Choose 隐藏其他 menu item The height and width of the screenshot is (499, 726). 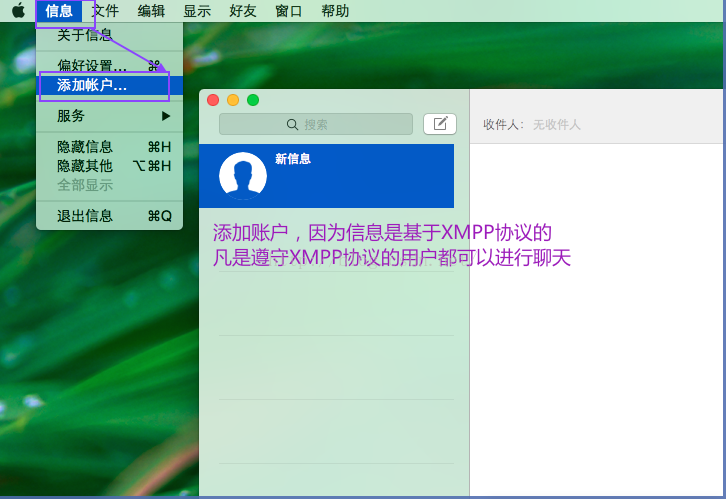pos(110,166)
